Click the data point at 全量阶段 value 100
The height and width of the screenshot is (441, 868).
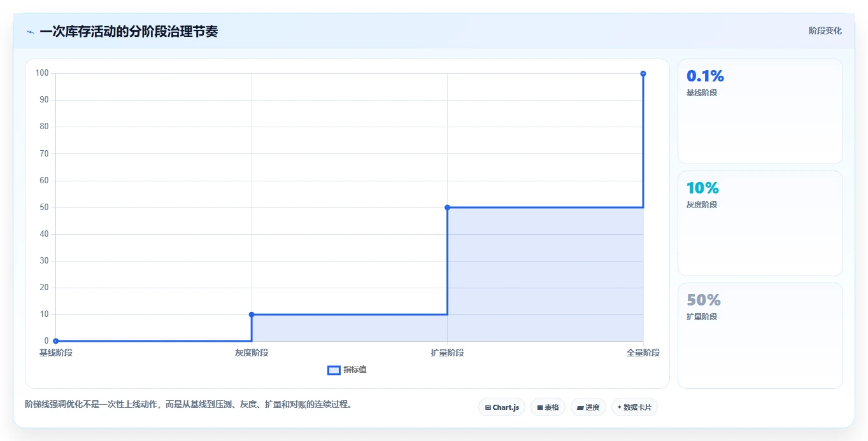(x=643, y=74)
